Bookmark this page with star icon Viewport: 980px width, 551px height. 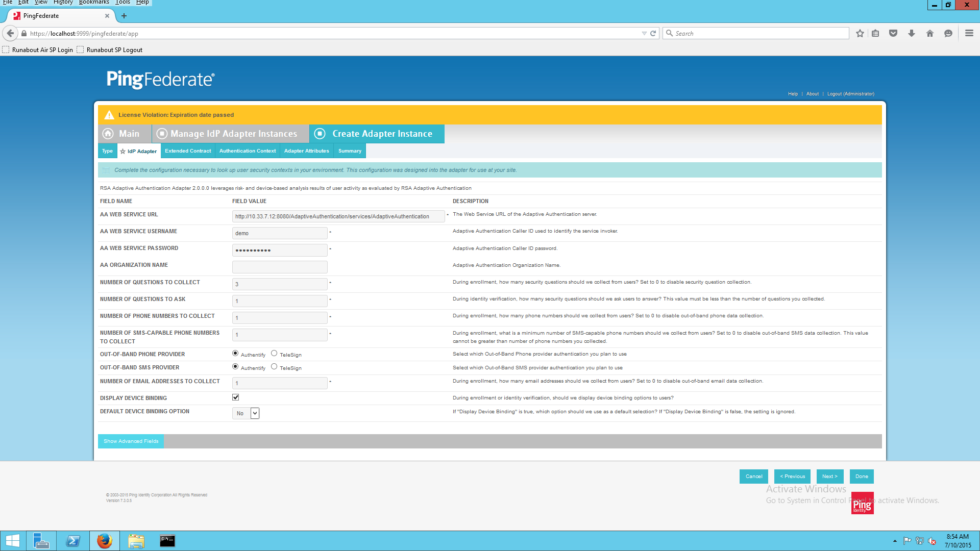pyautogui.click(x=860, y=33)
